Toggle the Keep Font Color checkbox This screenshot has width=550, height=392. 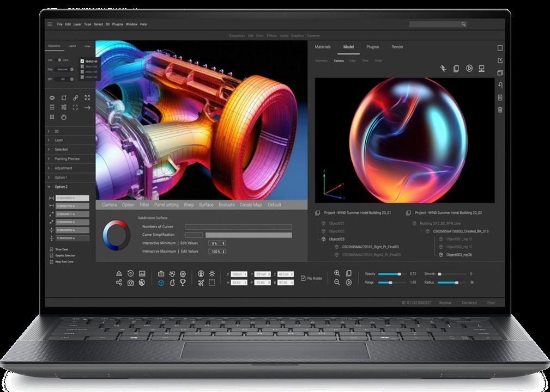52,262
